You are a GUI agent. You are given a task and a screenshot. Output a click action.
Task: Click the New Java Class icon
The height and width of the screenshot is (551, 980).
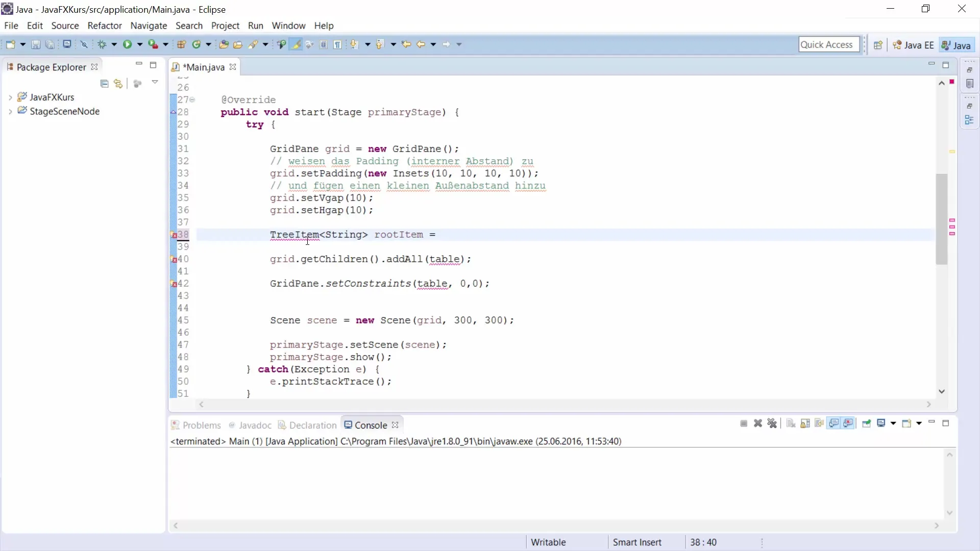point(197,44)
